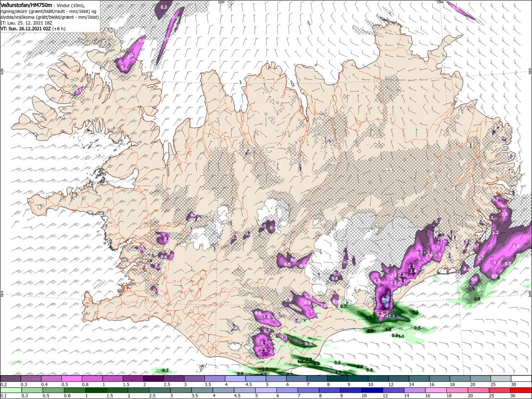Pick lower legend pink swatch 16 to 18
Screen dimensions: 532x399
click(436, 390)
